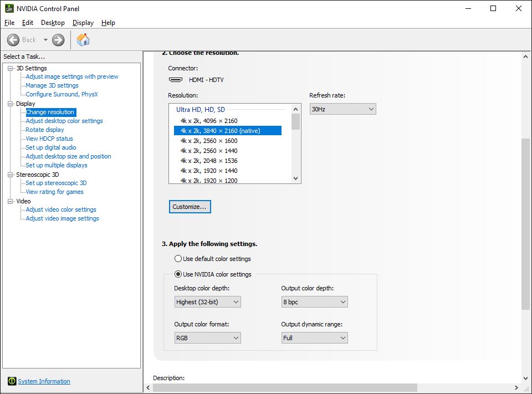Select resolution 3840 × 2160 (native)
This screenshot has height=394, width=532.
coord(227,131)
